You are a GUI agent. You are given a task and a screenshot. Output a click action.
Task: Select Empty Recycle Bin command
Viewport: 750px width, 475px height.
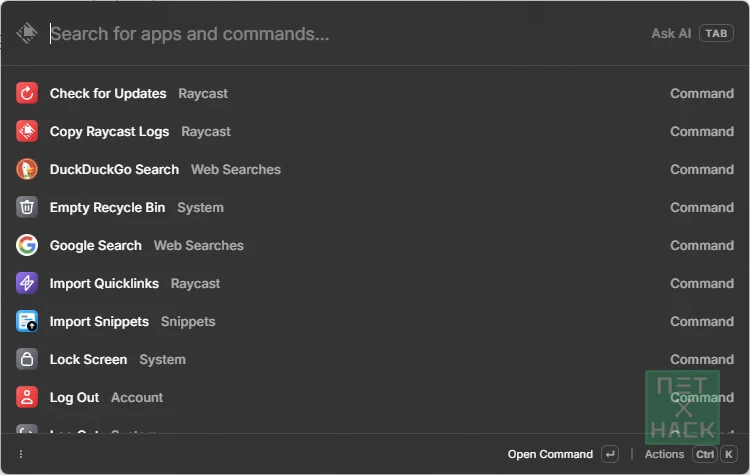tap(375, 207)
